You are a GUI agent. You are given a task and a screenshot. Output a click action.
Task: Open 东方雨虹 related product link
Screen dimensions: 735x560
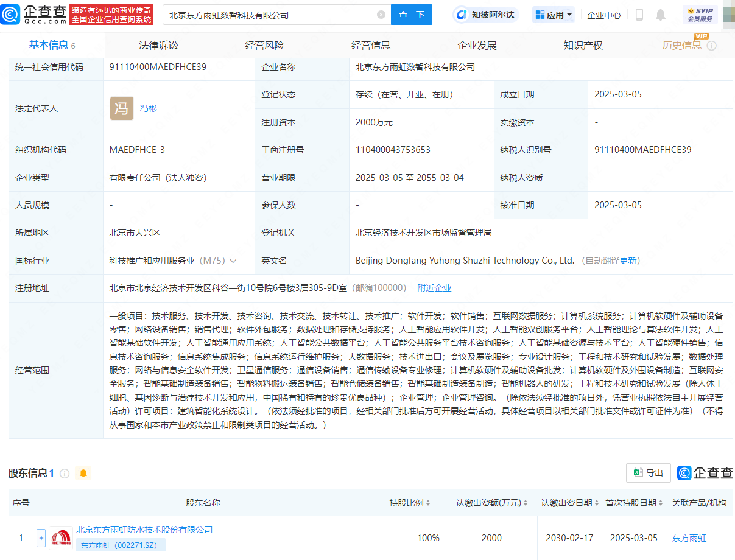[x=689, y=538]
